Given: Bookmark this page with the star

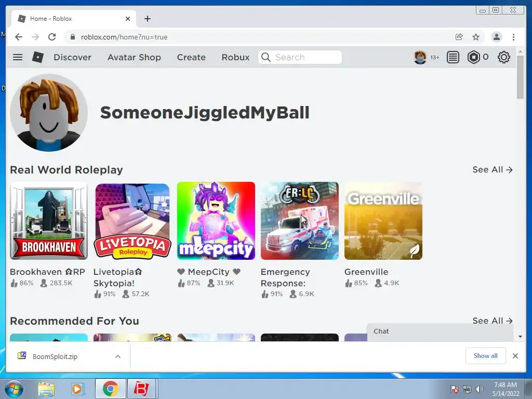Looking at the screenshot, I should [476, 37].
